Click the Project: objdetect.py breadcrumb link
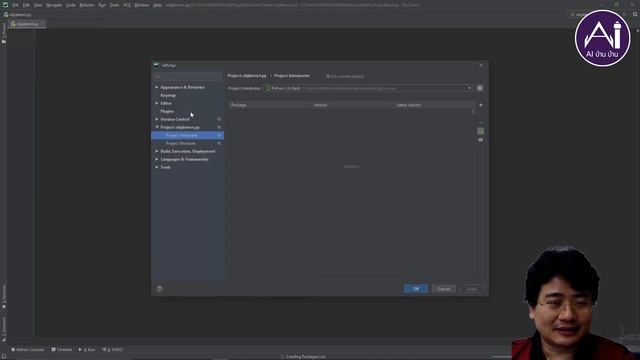 [247, 76]
